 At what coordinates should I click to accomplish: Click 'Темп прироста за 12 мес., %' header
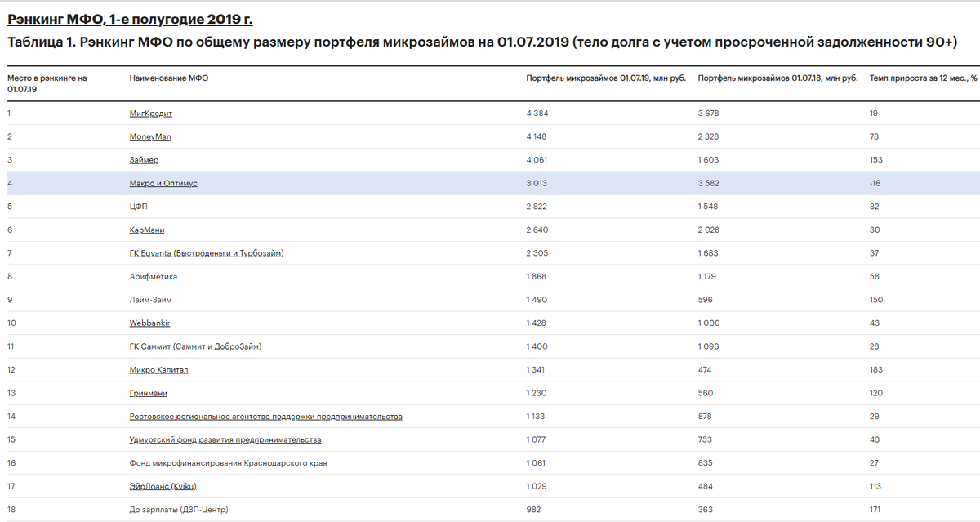[x=923, y=78]
